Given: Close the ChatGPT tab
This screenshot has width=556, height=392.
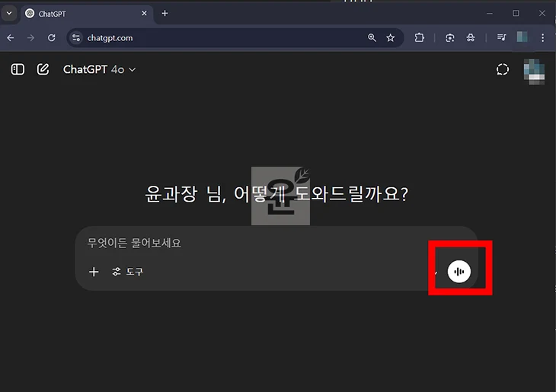Looking at the screenshot, I should coord(144,14).
